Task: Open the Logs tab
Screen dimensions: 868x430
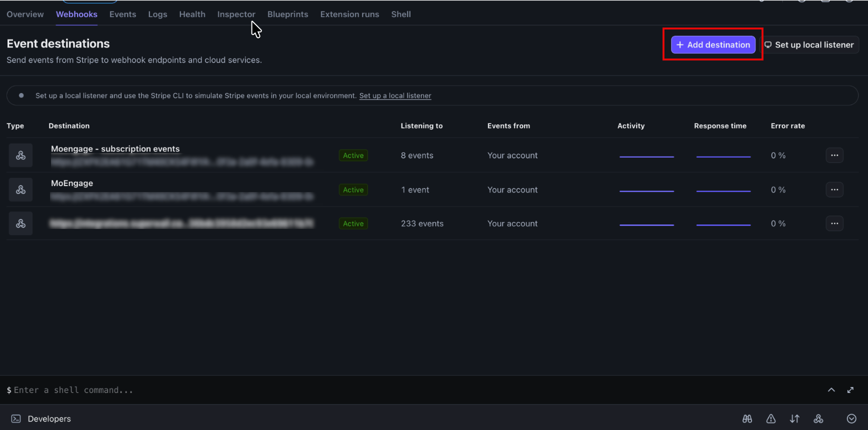Action: coord(157,14)
